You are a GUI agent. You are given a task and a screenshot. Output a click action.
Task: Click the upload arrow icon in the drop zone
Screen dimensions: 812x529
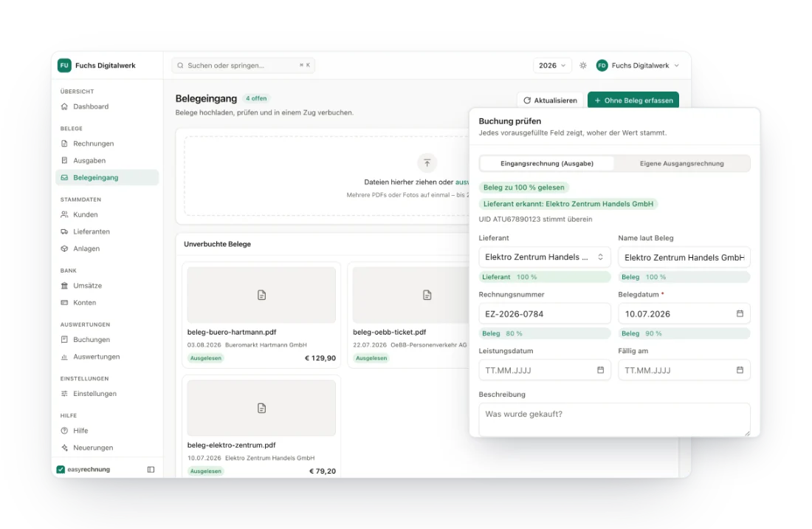[427, 163]
